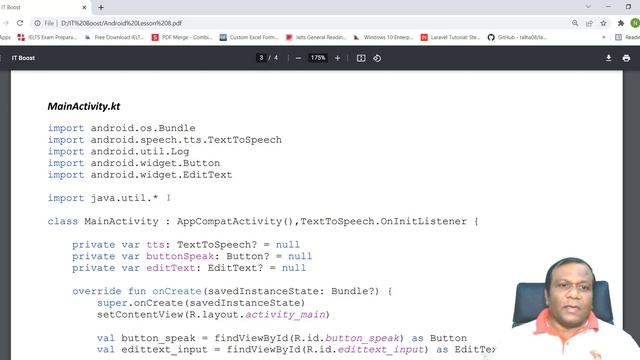The image size is (640, 360).
Task: Click the 'import android.os.Bundle' line
Action: (x=121, y=128)
